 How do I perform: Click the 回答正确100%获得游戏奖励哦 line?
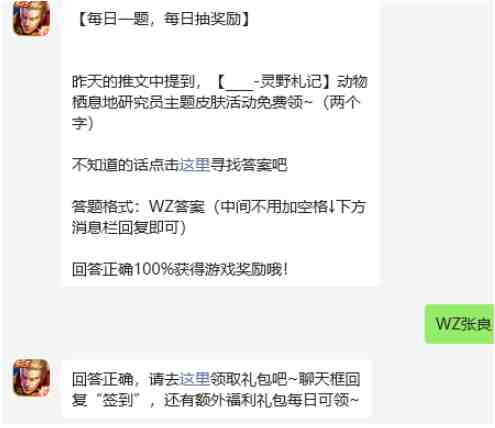point(180,269)
